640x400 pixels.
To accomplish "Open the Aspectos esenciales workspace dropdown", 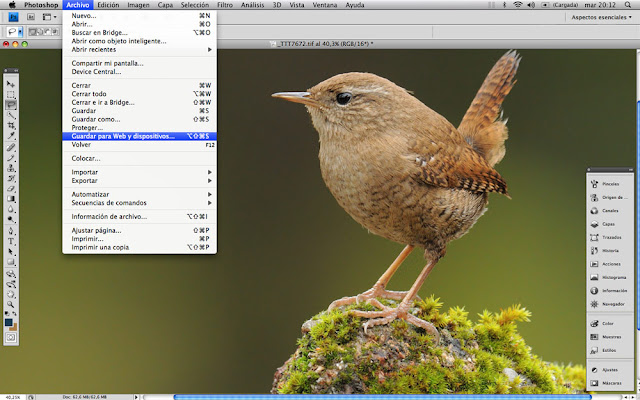I will (x=601, y=17).
